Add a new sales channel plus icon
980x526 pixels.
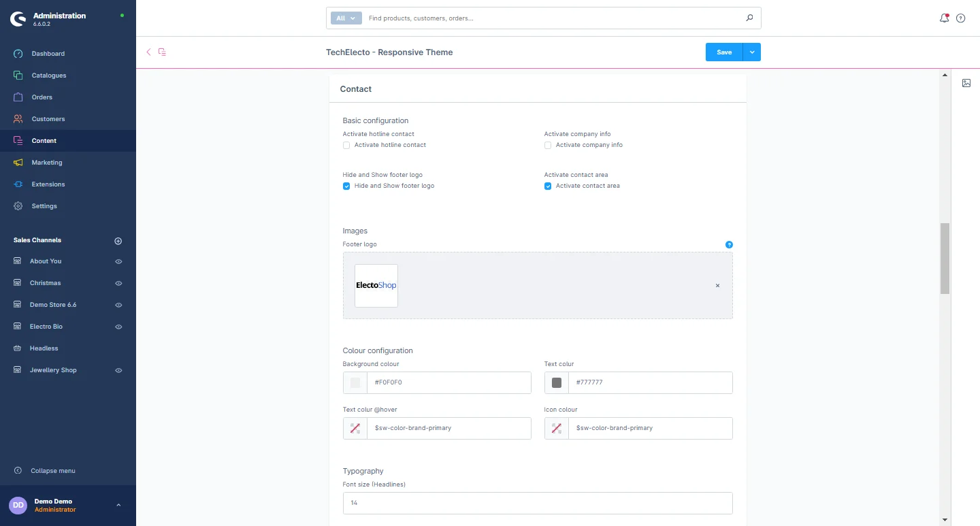tap(118, 241)
